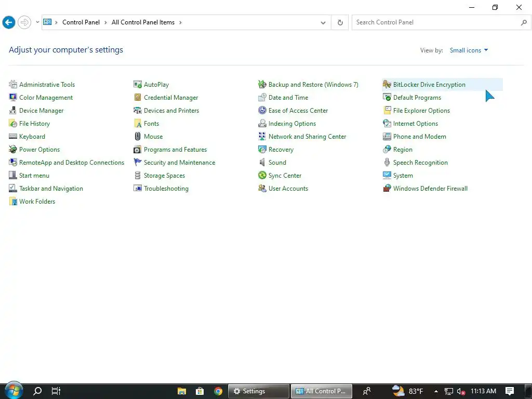Open Device Manager icon

(x=13, y=110)
